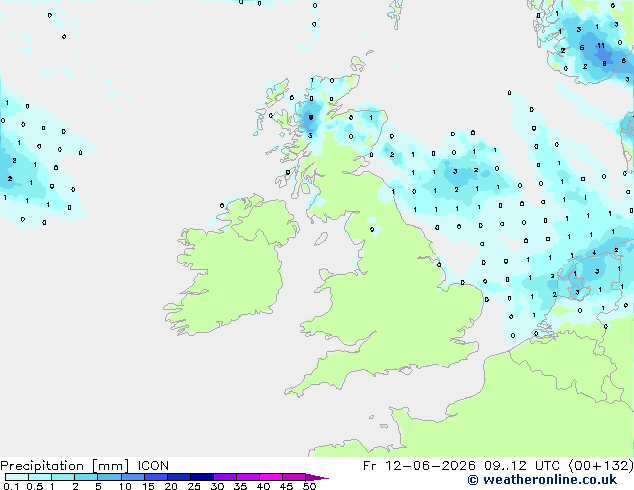
Task: Click the '(00+132)' forecast offset text
Action: point(601,466)
